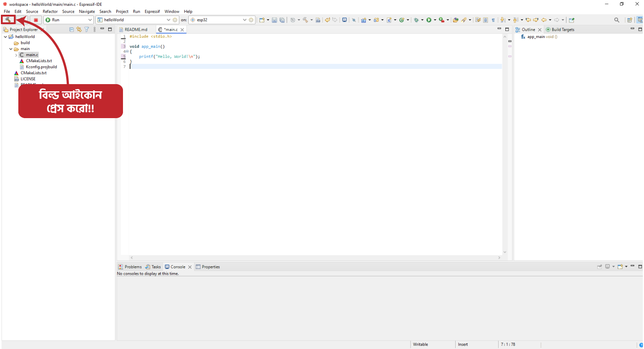Switch to README.md editor tab

click(x=136, y=30)
